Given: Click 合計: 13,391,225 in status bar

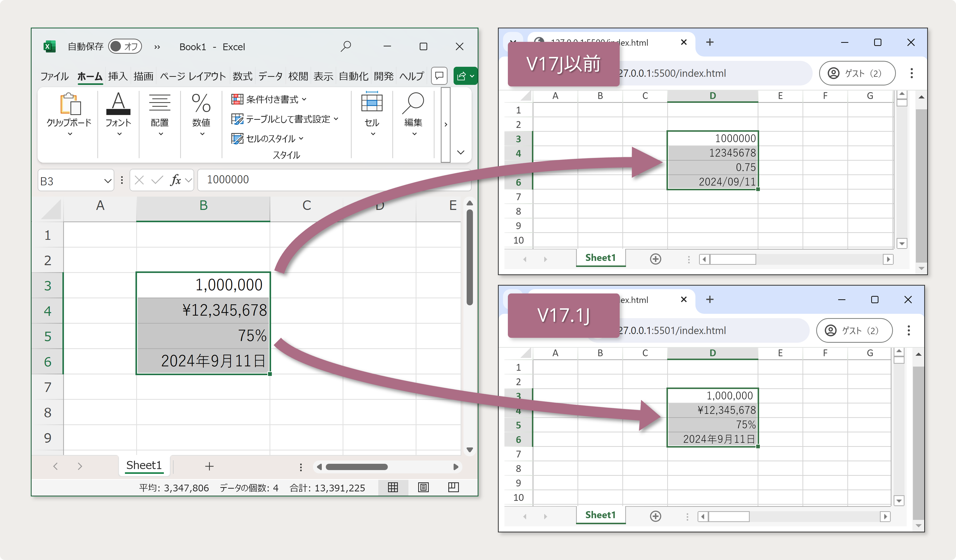Looking at the screenshot, I should (x=327, y=488).
